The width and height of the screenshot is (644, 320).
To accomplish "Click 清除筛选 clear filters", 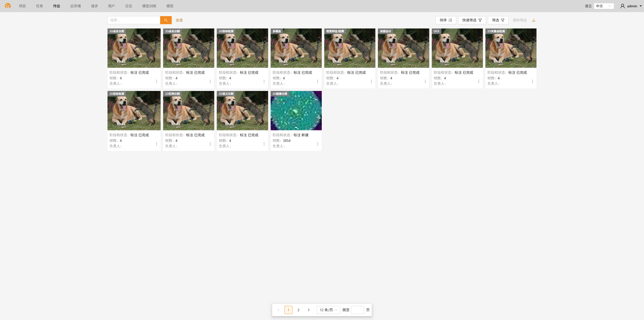I will click(520, 20).
